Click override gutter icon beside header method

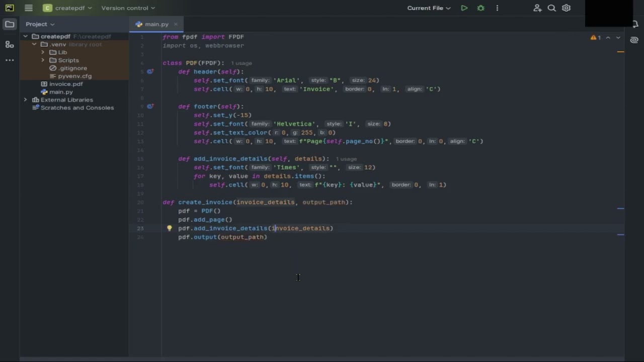(150, 71)
